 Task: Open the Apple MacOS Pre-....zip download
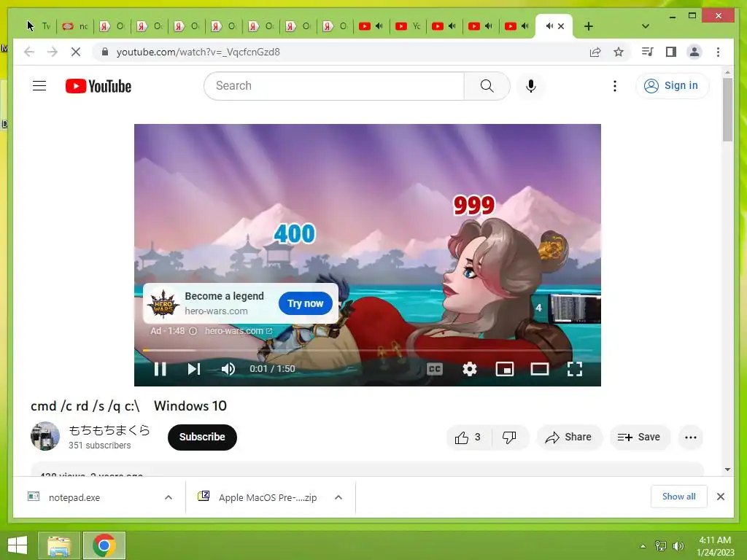click(x=258, y=497)
